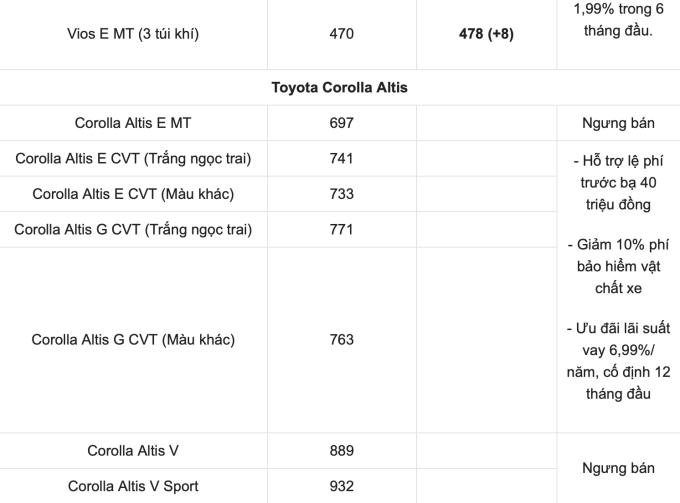Screen dimensions: 680x503
Task: Click the 'Hỗ trợ lệ phí trước bạ' promotion text
Action: tap(618, 182)
